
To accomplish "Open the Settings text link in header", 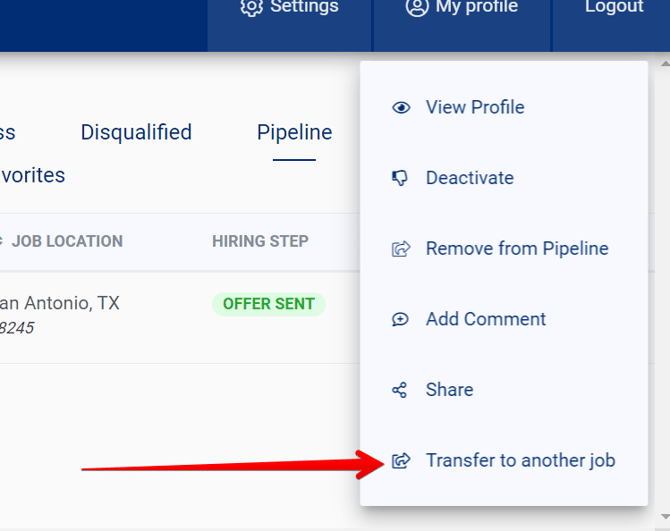I will (304, 8).
